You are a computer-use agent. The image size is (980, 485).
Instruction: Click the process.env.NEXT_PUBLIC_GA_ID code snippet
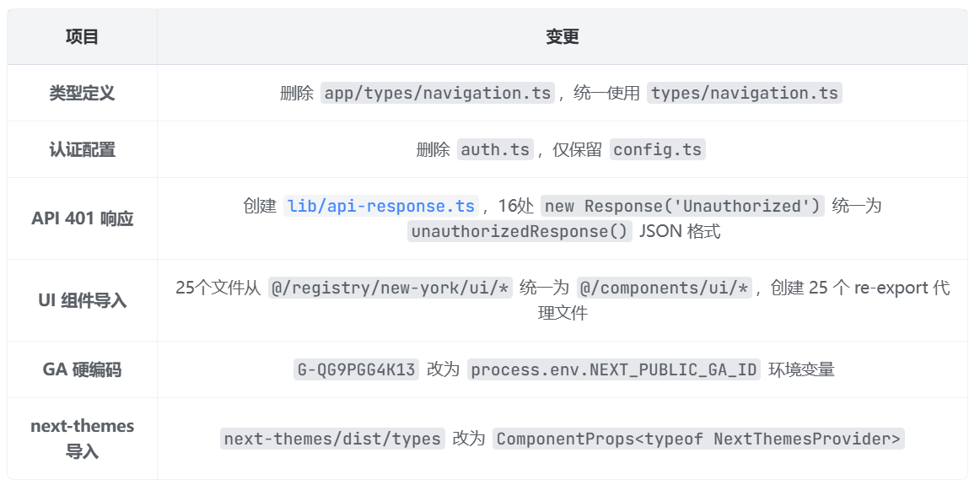point(615,369)
